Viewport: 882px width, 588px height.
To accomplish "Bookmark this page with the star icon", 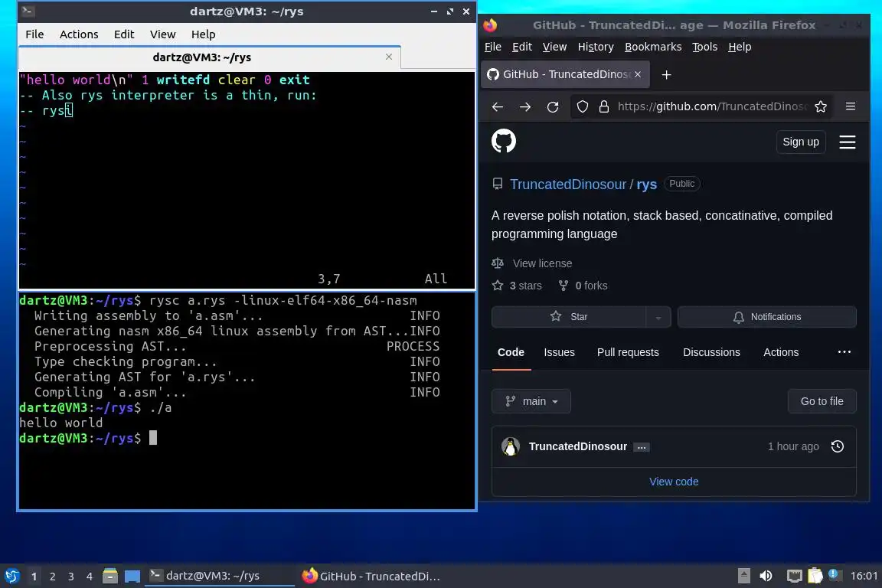I will [821, 106].
